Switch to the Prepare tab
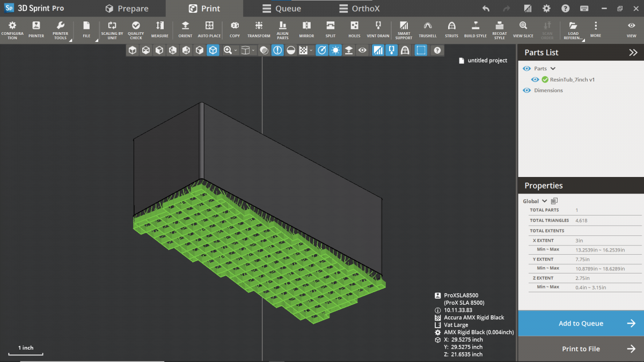This screenshot has width=644, height=362. [130, 8]
